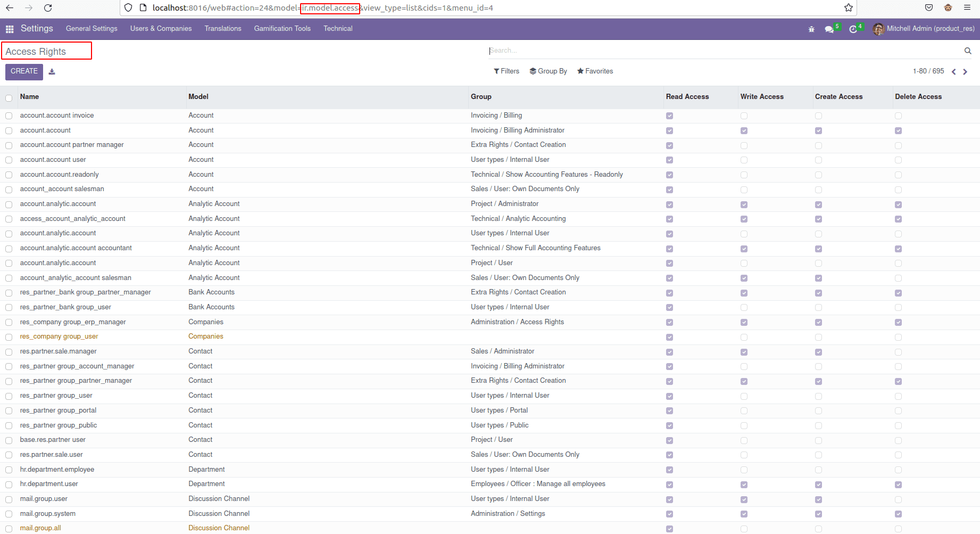This screenshot has height=534, width=980.
Task: Open the apps grid menu icon
Action: pyautogui.click(x=10, y=29)
